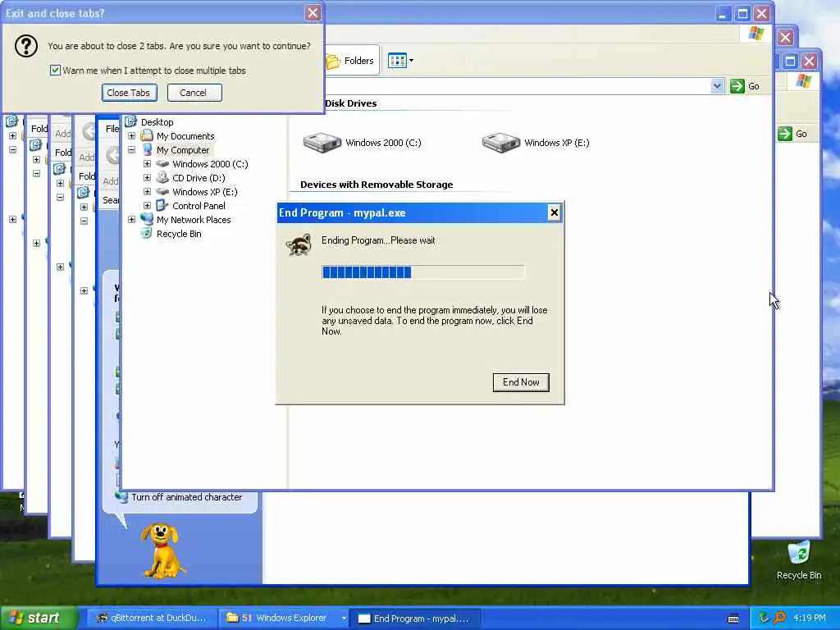The image size is (840, 630).
Task: Cancel the Exit and close tabs dialog
Action: pyautogui.click(x=194, y=93)
